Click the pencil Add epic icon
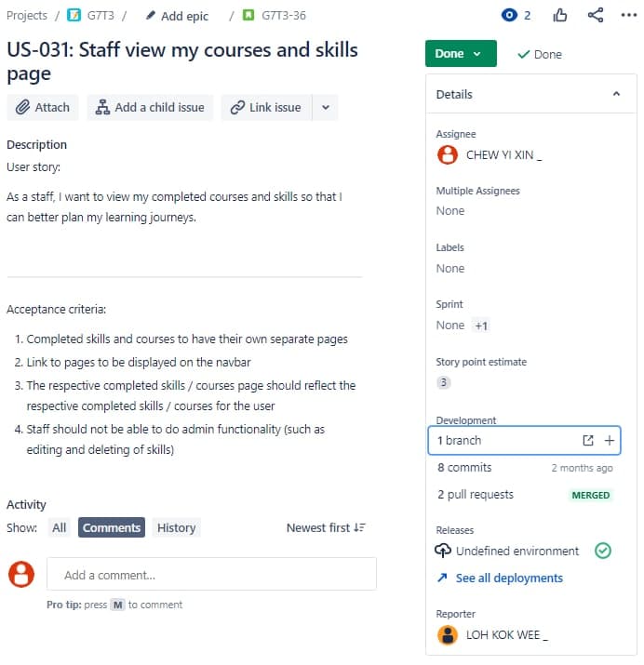Viewport: 644px width, 665px height. pyautogui.click(x=151, y=16)
